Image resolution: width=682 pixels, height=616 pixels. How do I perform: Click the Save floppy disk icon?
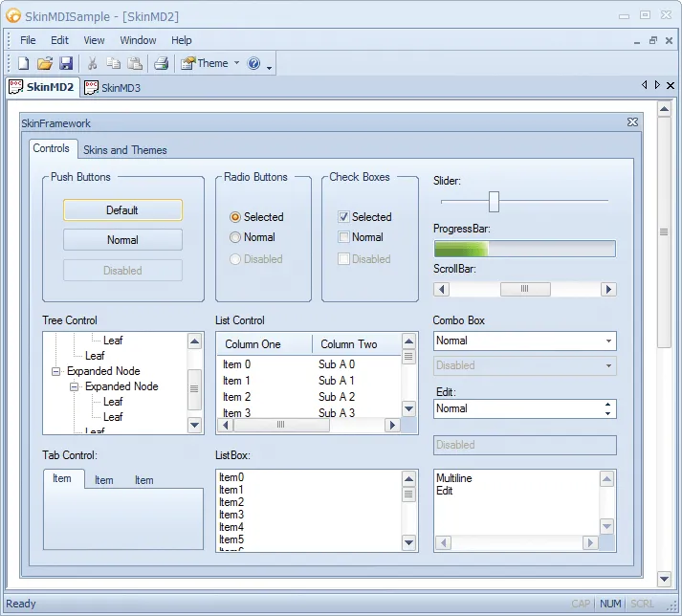tap(66, 63)
